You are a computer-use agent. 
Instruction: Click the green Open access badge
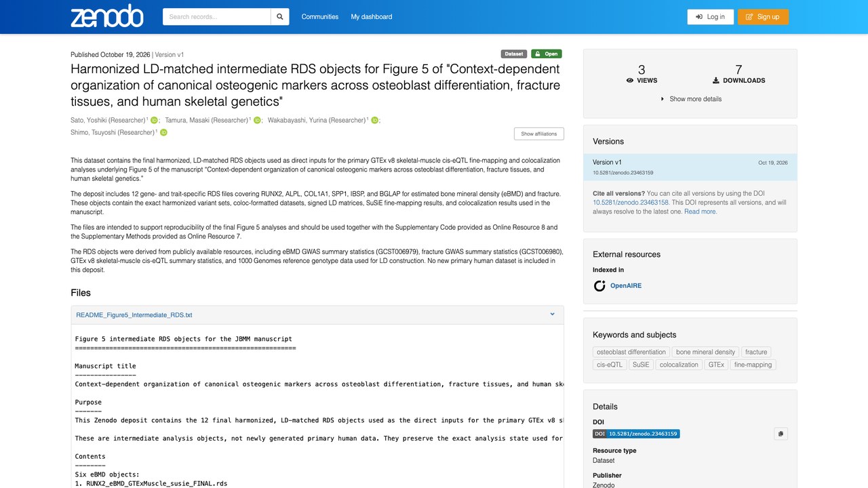tap(547, 54)
